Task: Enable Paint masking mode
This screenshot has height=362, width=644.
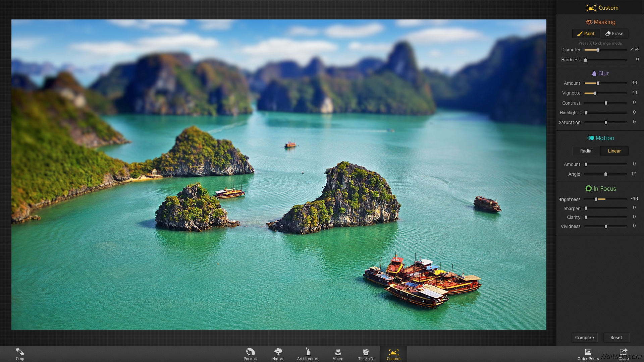Action: pyautogui.click(x=586, y=34)
